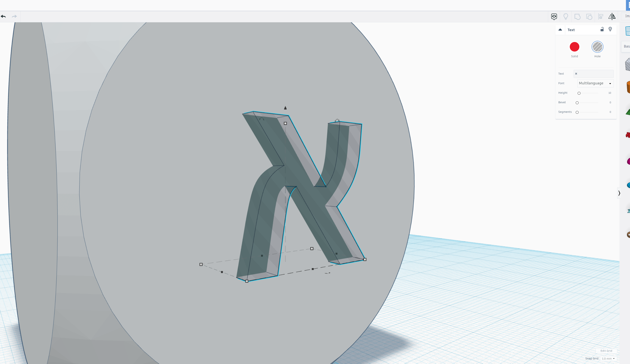Screen dimensions: 630x364
Task: Click the Solid red color swatch
Action: (x=574, y=47)
